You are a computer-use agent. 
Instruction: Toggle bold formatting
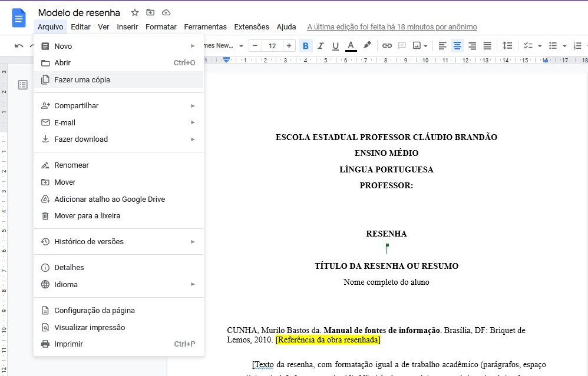(306, 46)
